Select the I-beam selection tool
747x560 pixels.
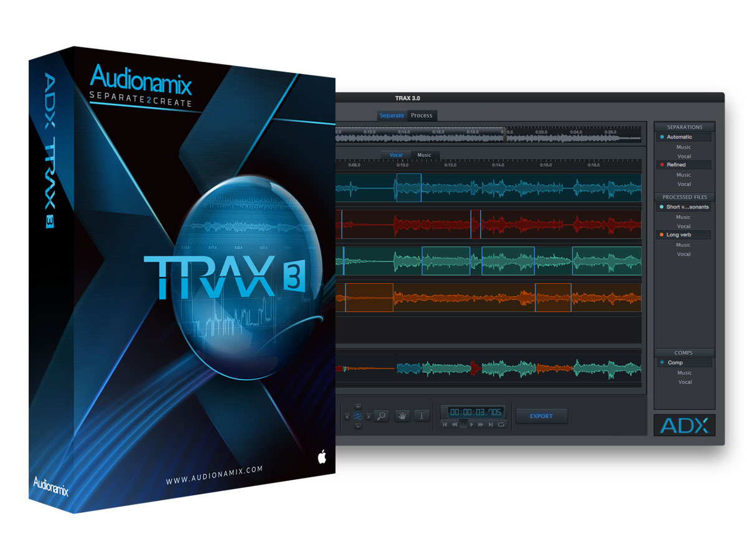coord(421,416)
